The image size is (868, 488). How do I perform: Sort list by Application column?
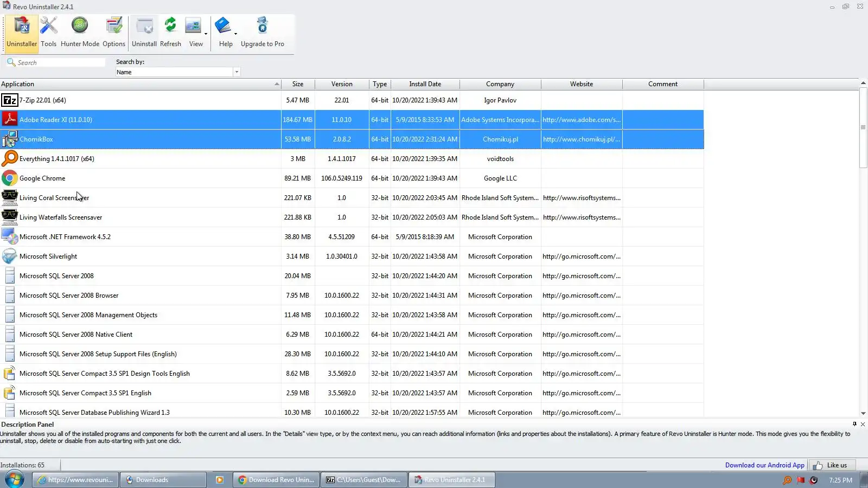pos(141,84)
